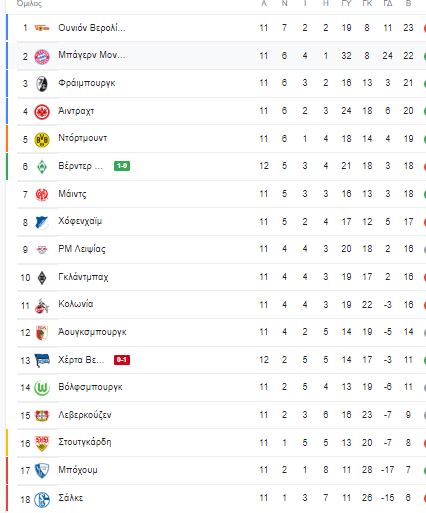The image size is (426, 513).
Task: Click the Όμιλος column header
Action: [29, 4]
